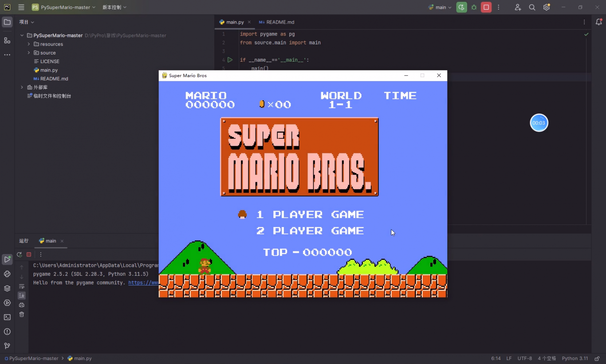Click the 00:03 recording timer bubble

pos(539,123)
